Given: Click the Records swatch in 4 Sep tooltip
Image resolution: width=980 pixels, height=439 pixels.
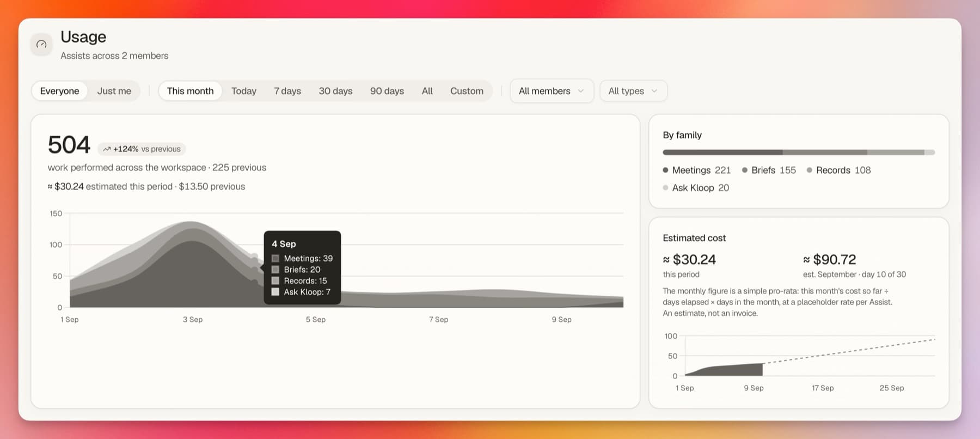Looking at the screenshot, I should 275,281.
